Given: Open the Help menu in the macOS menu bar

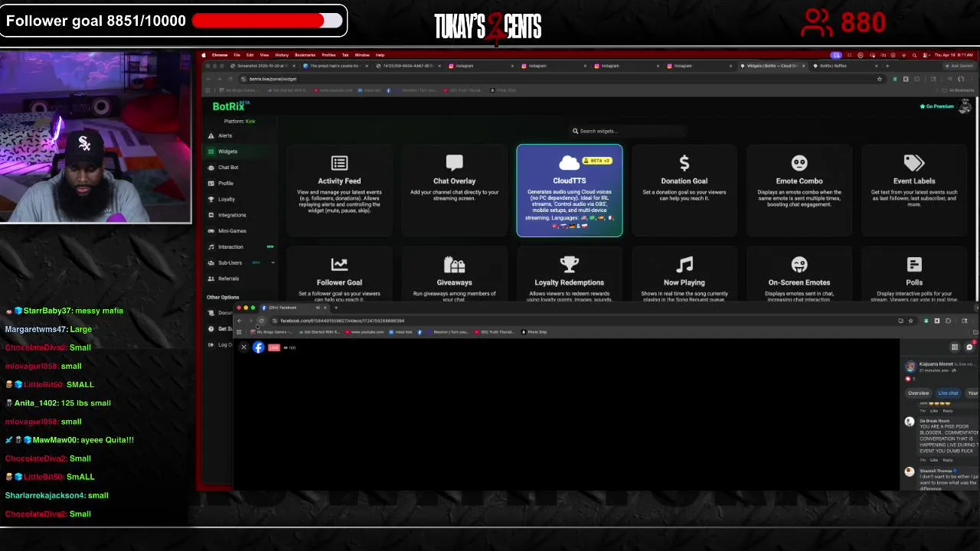Looking at the screenshot, I should click(380, 55).
